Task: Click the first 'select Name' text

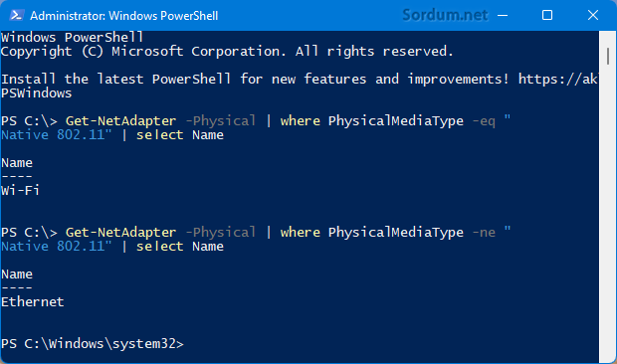Action: point(180,135)
